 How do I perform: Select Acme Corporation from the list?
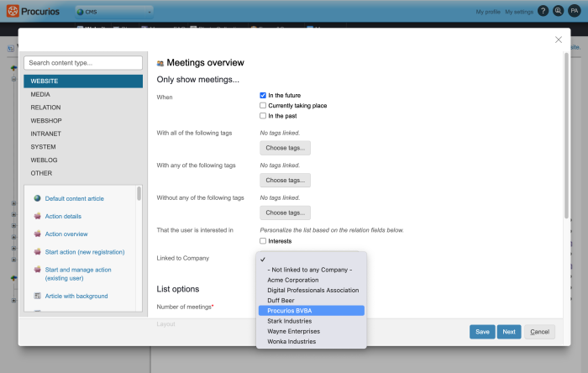312,280
